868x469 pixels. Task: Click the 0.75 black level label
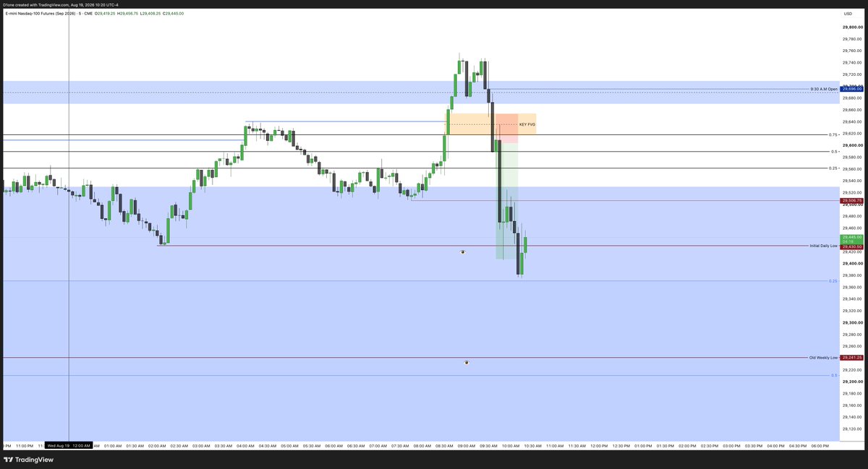click(x=833, y=134)
